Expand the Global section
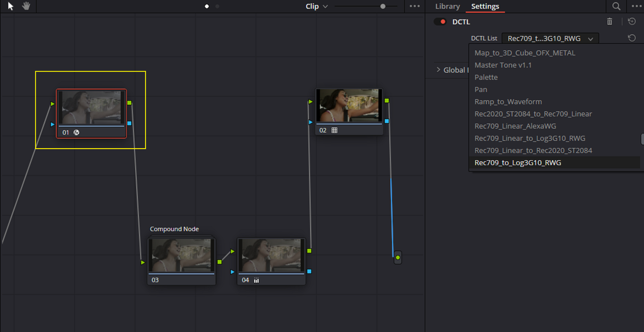The height and width of the screenshot is (332, 644). [x=439, y=70]
